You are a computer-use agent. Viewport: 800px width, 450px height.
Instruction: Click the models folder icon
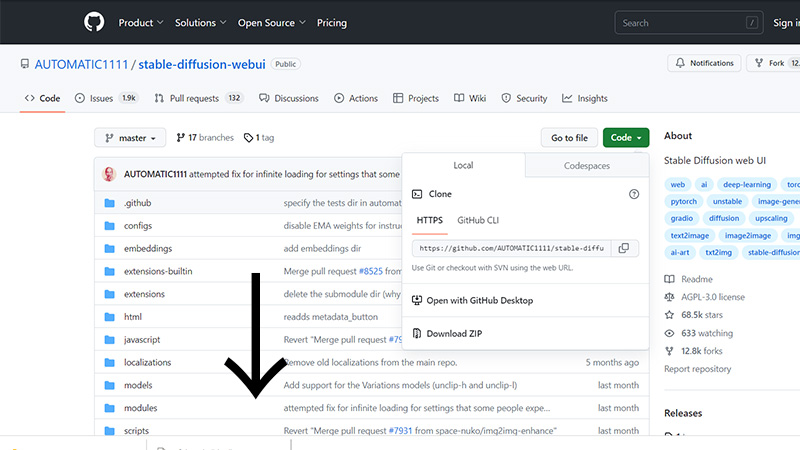coord(109,385)
